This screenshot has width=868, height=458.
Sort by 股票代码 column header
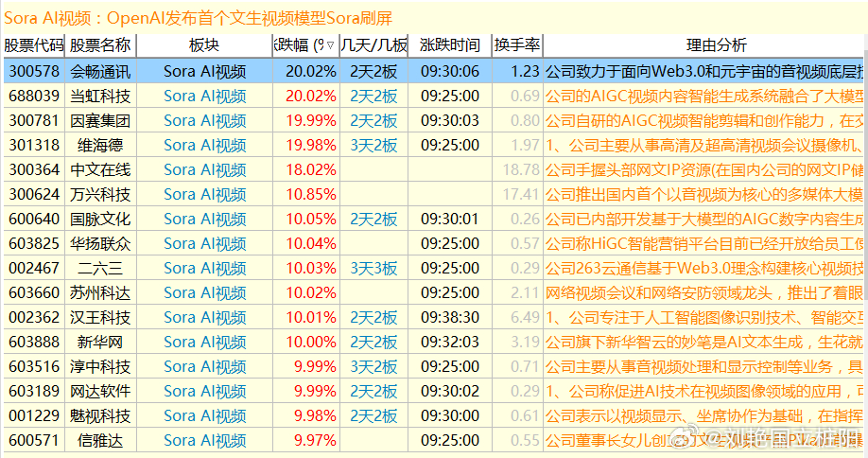[x=34, y=45]
